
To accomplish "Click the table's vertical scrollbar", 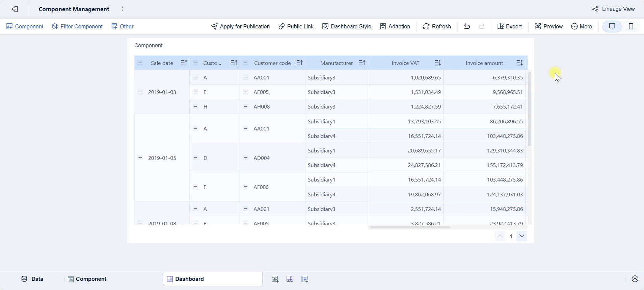I will (x=530, y=109).
